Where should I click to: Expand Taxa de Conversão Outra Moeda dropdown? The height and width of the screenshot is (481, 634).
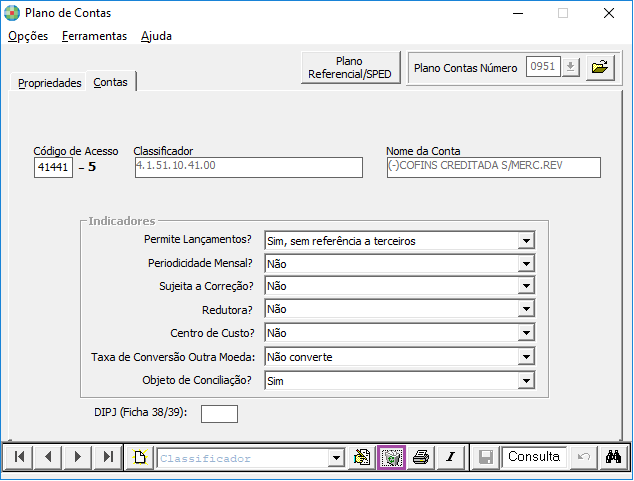(526, 357)
